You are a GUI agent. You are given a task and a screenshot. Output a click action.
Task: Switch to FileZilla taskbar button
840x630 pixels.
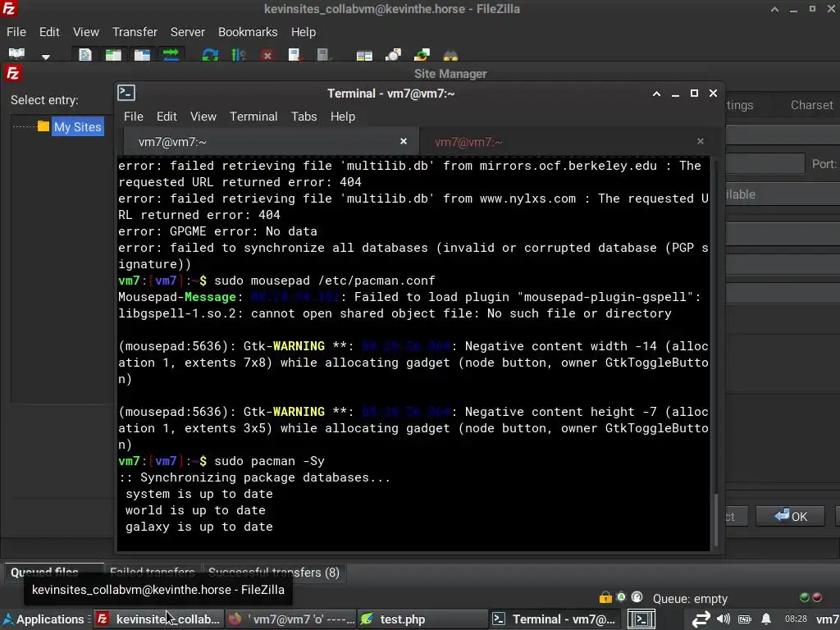coord(158,619)
